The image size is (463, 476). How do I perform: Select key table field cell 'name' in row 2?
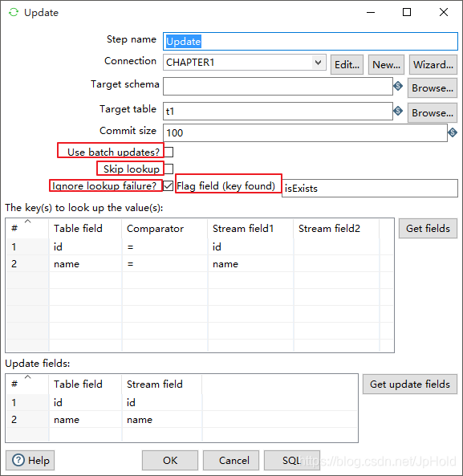[x=85, y=264]
